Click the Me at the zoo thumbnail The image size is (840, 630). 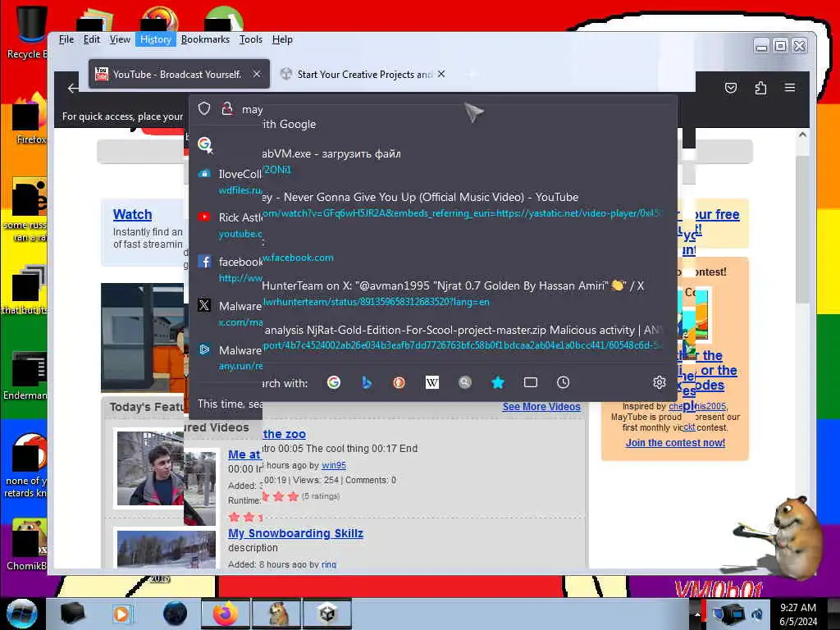(x=150, y=468)
